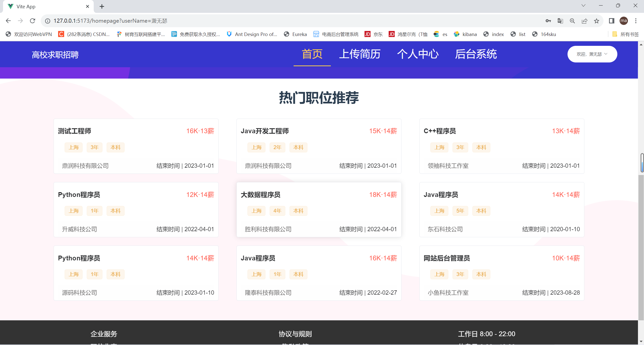Open a new browser tab with plus icon
The image size is (644, 345).
(102, 7)
